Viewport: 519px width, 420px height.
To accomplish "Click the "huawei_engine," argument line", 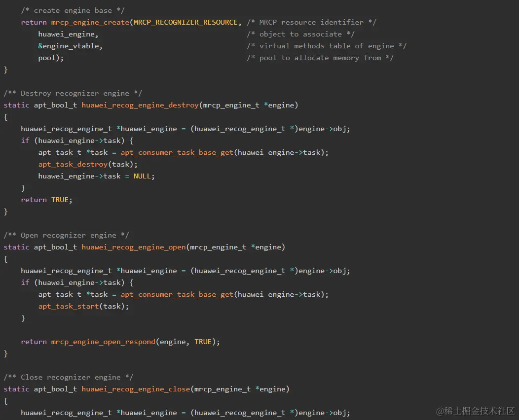I will coord(68,35).
